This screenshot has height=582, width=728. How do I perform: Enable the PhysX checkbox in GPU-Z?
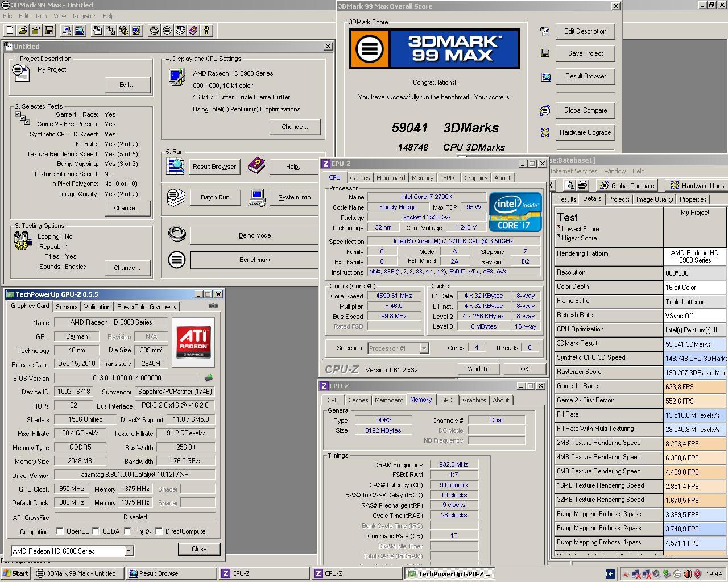point(127,531)
